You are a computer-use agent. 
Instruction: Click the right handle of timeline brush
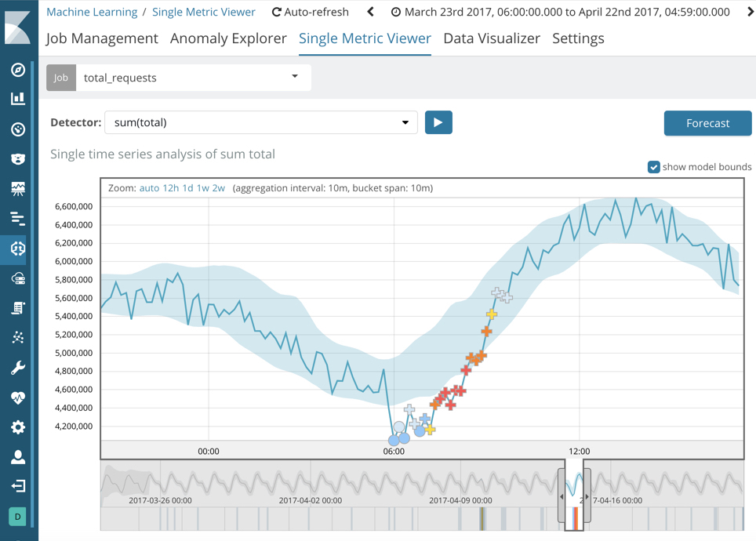click(x=587, y=496)
